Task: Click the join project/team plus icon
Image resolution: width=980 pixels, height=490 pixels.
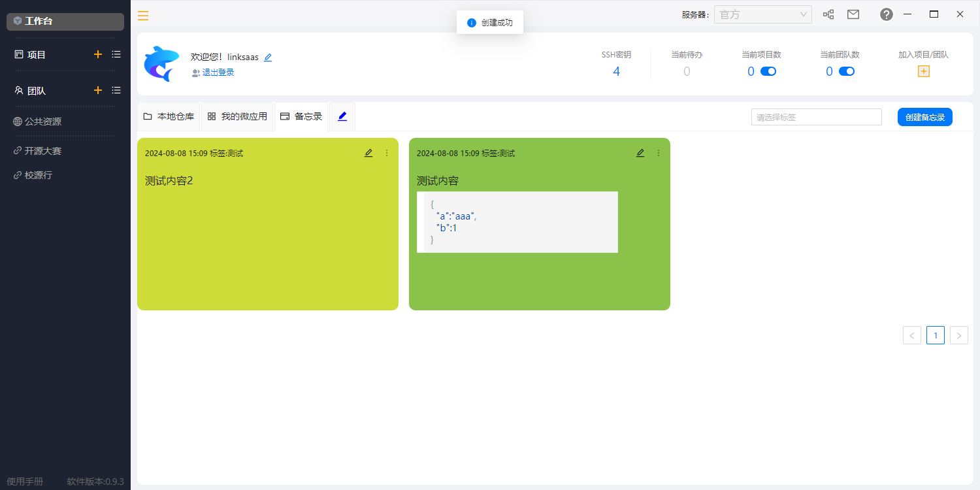Action: click(924, 71)
